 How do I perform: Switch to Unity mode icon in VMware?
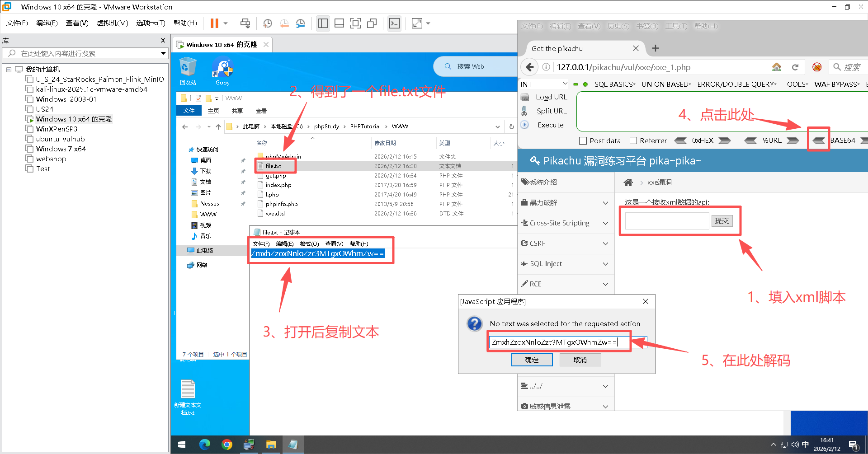click(372, 23)
